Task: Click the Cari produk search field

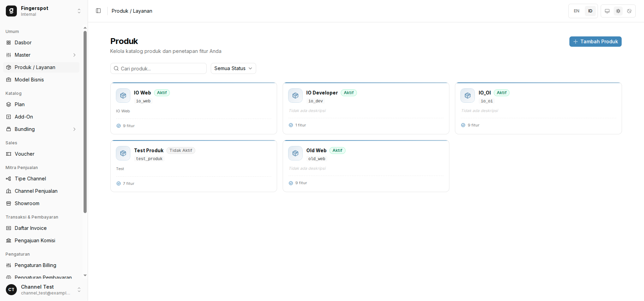Action: [159, 68]
